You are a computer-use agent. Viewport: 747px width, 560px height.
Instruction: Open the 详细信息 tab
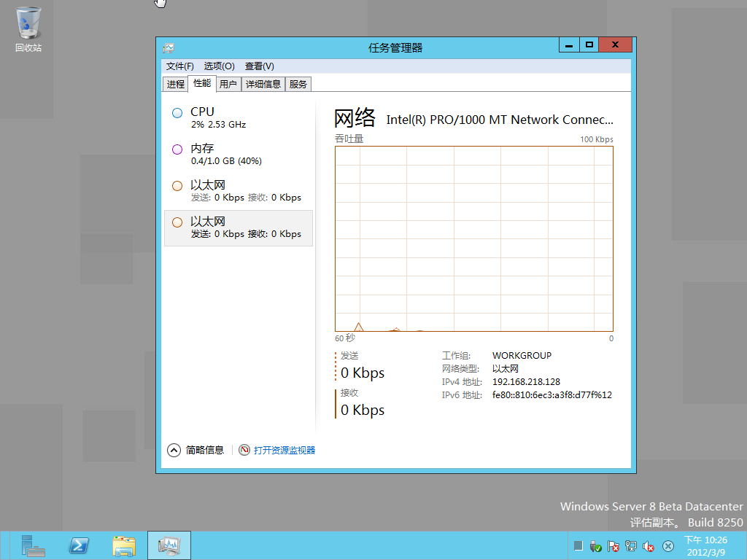pyautogui.click(x=263, y=85)
